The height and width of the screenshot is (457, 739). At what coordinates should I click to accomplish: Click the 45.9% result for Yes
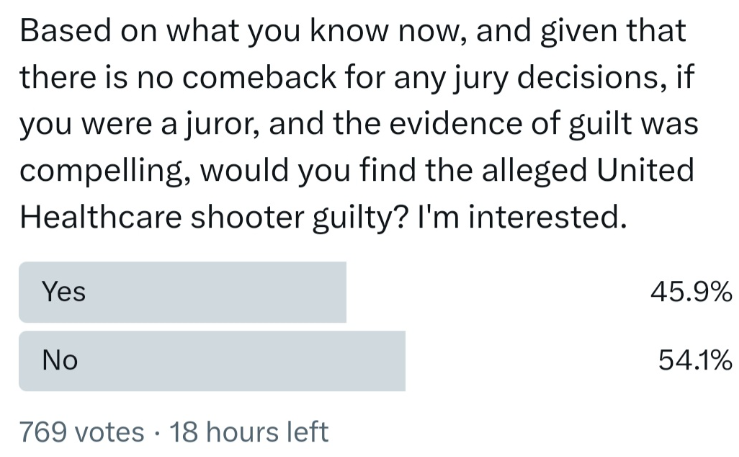(691, 292)
